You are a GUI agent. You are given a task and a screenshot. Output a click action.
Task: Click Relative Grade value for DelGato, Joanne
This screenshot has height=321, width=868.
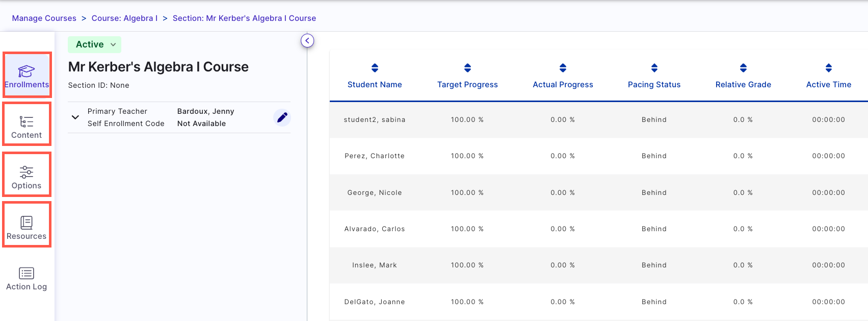coord(743,302)
